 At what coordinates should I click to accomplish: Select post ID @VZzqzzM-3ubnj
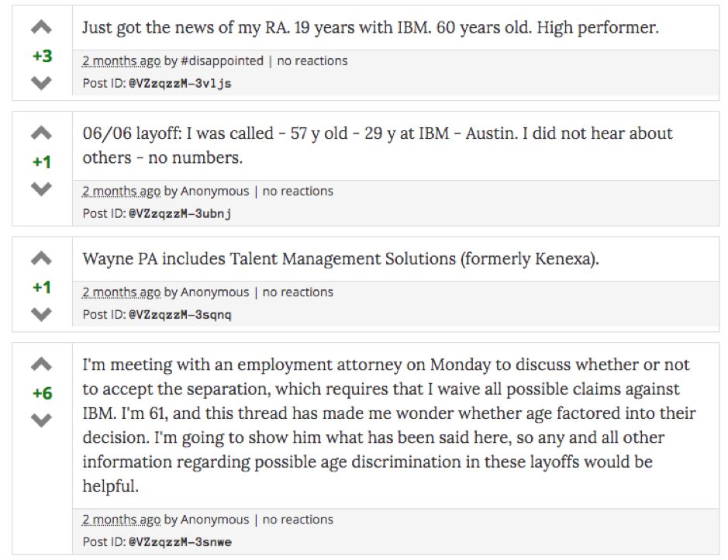point(179,213)
